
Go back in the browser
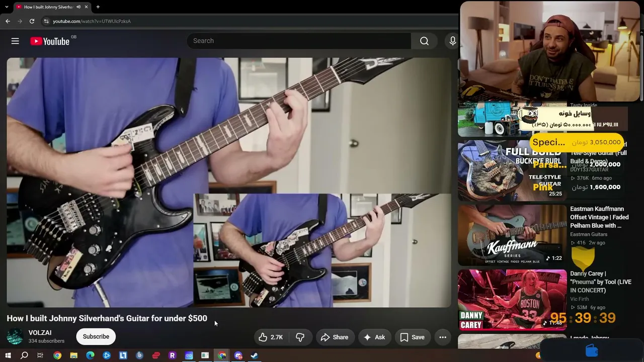(8, 21)
